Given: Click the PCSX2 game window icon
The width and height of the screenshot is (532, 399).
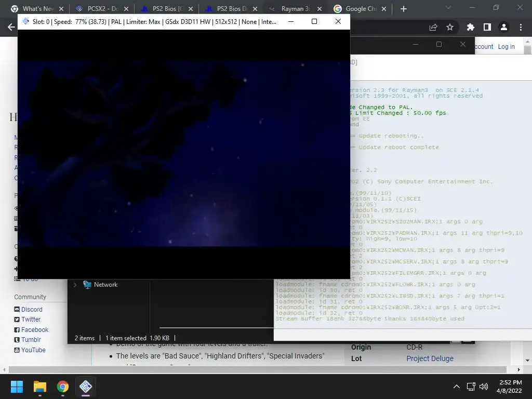Looking at the screenshot, I should pyautogui.click(x=25, y=21).
